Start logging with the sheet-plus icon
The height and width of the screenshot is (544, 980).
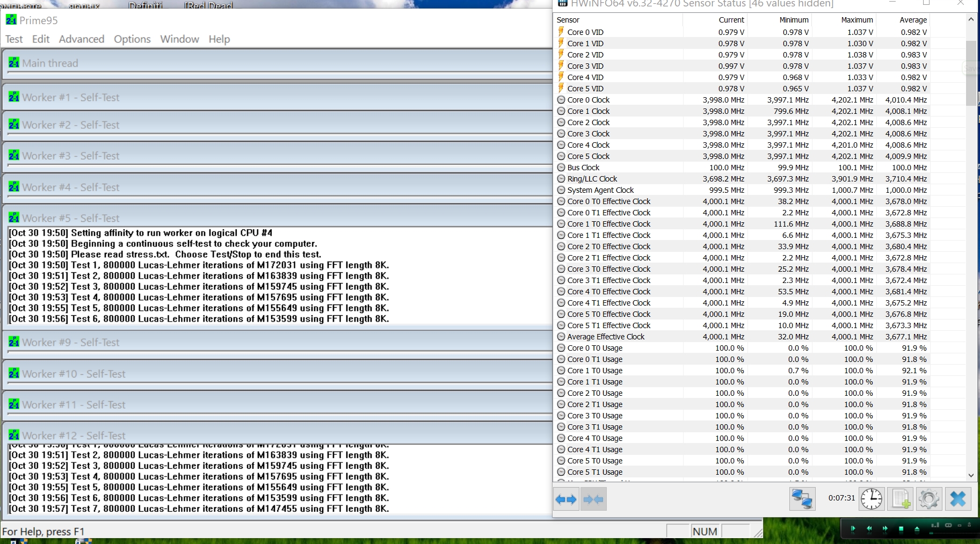[x=901, y=499]
